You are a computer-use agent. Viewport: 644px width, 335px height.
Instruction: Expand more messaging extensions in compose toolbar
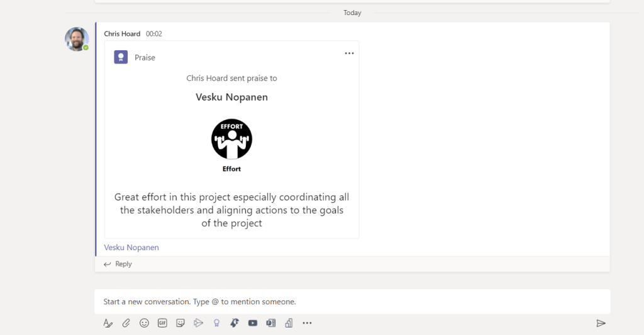(x=307, y=323)
